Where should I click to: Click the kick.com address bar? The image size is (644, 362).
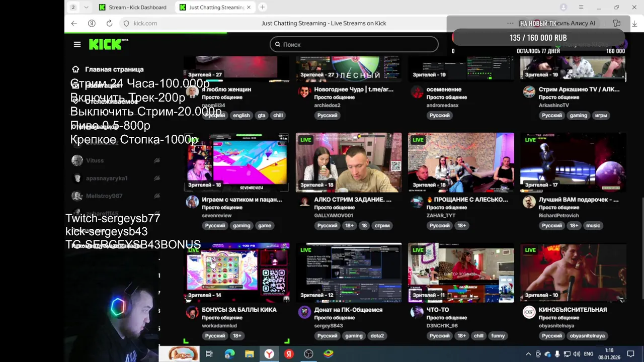coord(146,23)
